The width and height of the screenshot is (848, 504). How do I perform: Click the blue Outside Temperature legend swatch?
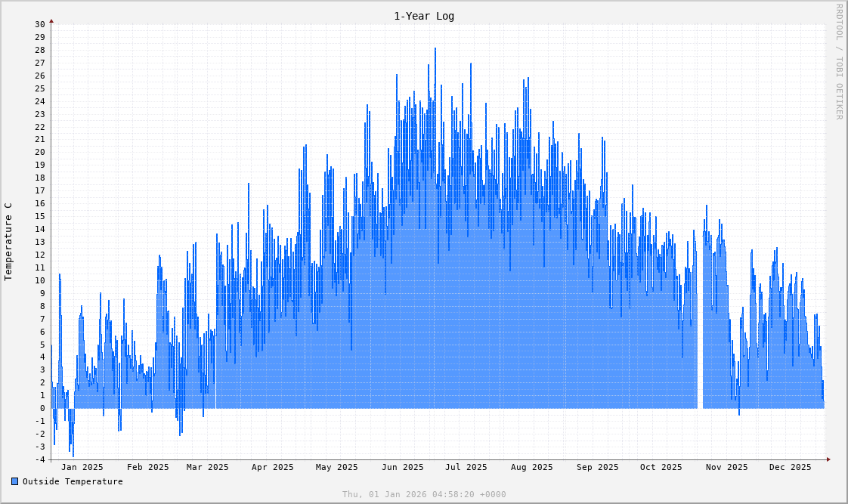point(15,481)
